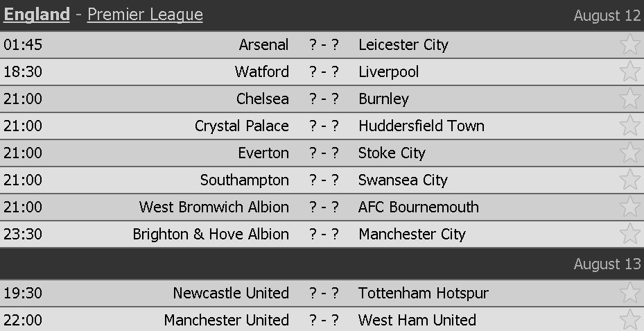
Task: Open the Premier League competition link
Action: 145,15
